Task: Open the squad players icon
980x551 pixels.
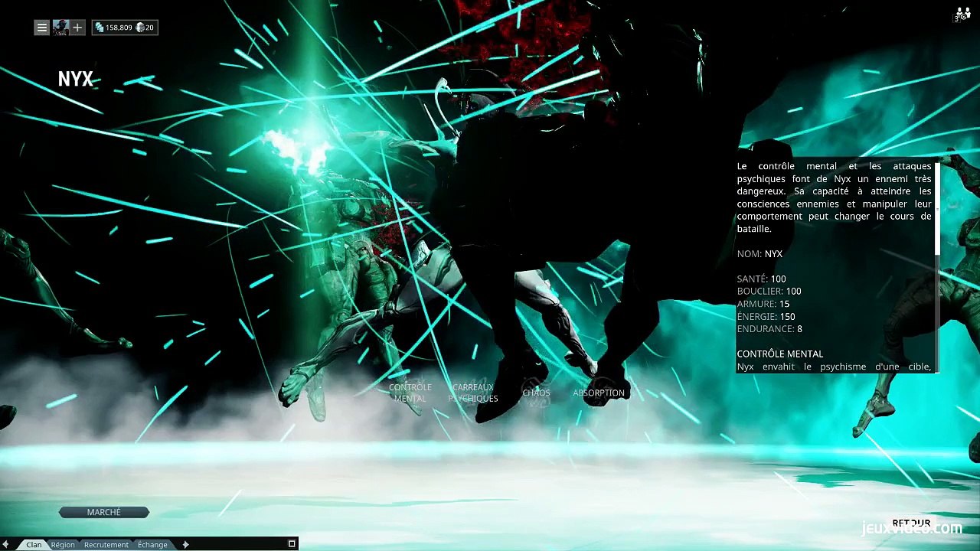Action: 962,14
